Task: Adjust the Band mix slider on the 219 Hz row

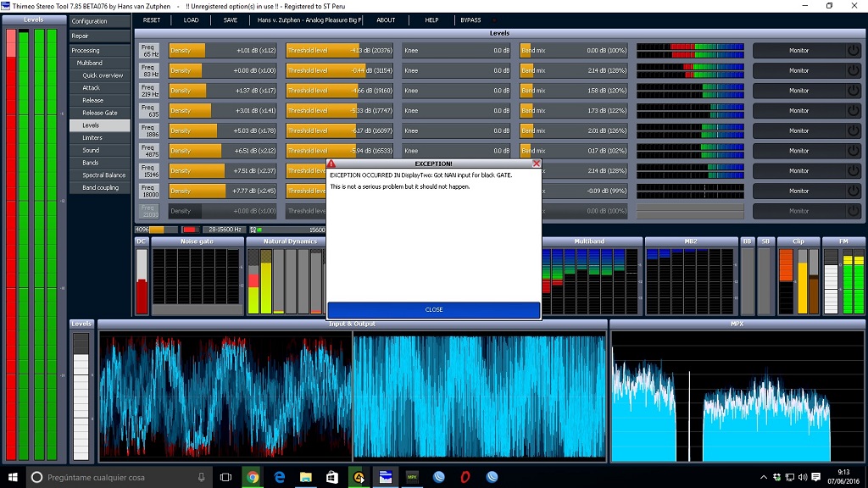Action: (574, 90)
